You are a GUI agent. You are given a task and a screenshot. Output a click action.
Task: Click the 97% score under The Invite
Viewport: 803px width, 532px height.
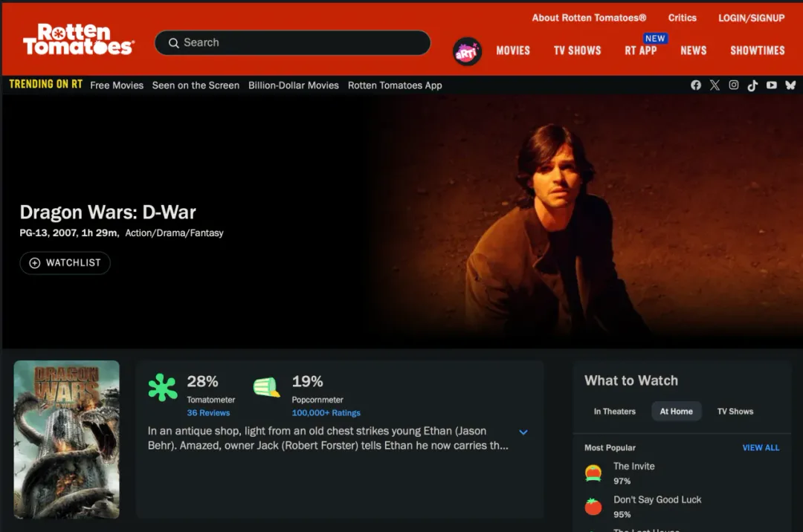tap(622, 481)
